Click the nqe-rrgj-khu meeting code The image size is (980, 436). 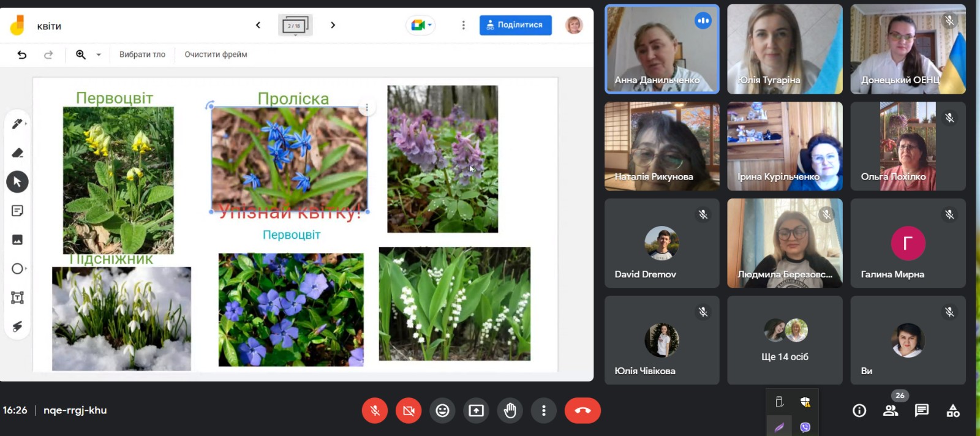[75, 410]
